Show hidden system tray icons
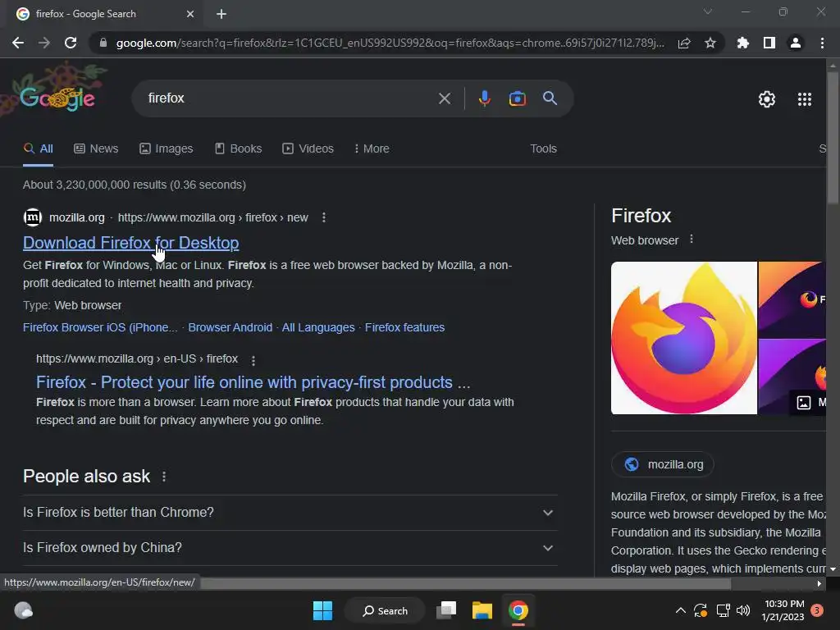Image resolution: width=840 pixels, height=630 pixels. coord(680,610)
